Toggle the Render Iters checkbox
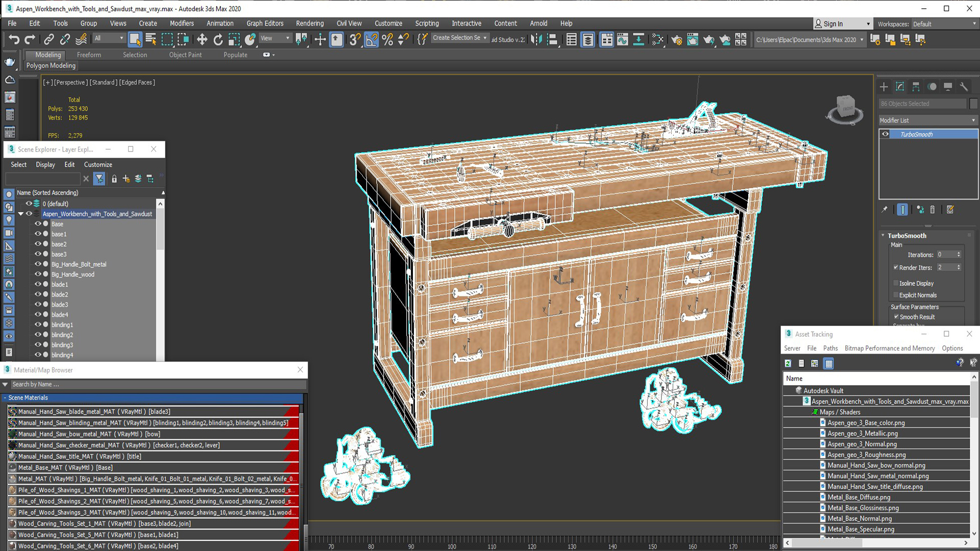The width and height of the screenshot is (980, 551). coord(896,267)
